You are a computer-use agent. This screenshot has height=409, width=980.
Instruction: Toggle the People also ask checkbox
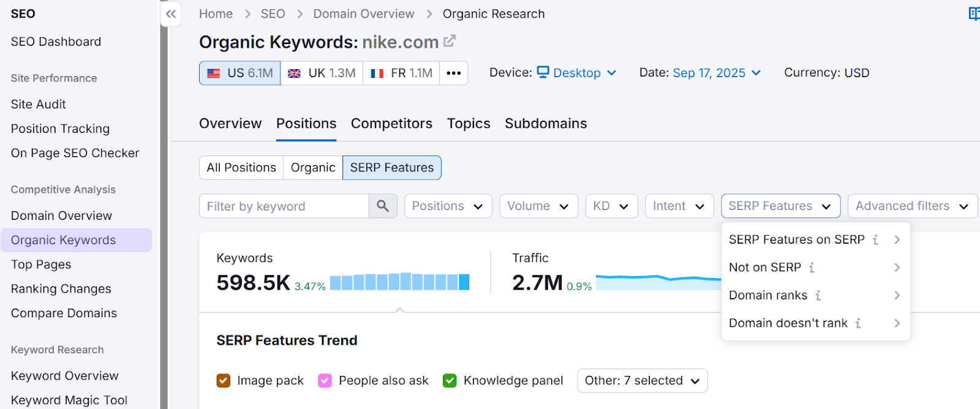[x=325, y=381]
